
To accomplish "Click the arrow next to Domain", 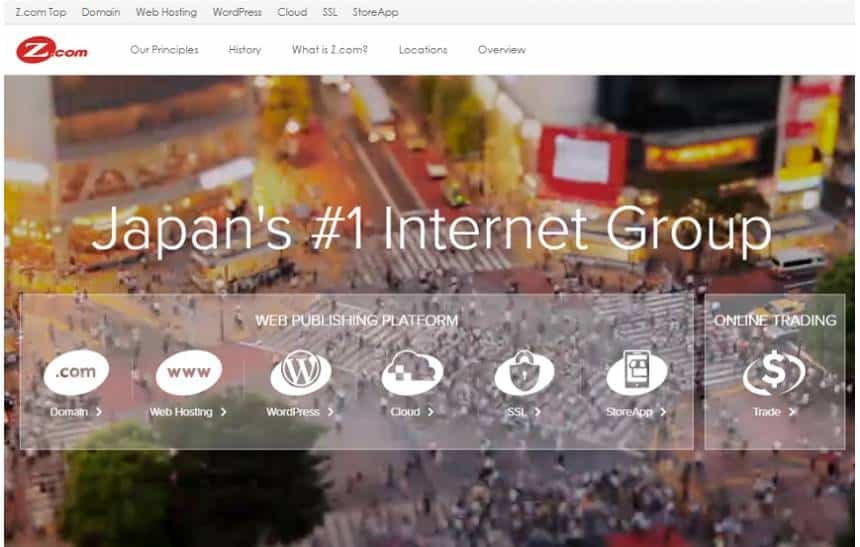I will coord(99,411).
